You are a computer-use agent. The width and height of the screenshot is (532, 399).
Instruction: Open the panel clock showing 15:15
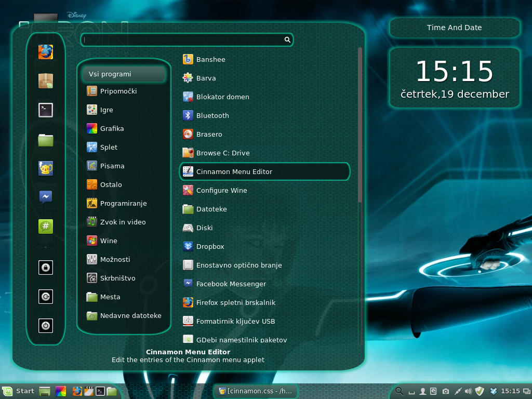click(x=510, y=391)
